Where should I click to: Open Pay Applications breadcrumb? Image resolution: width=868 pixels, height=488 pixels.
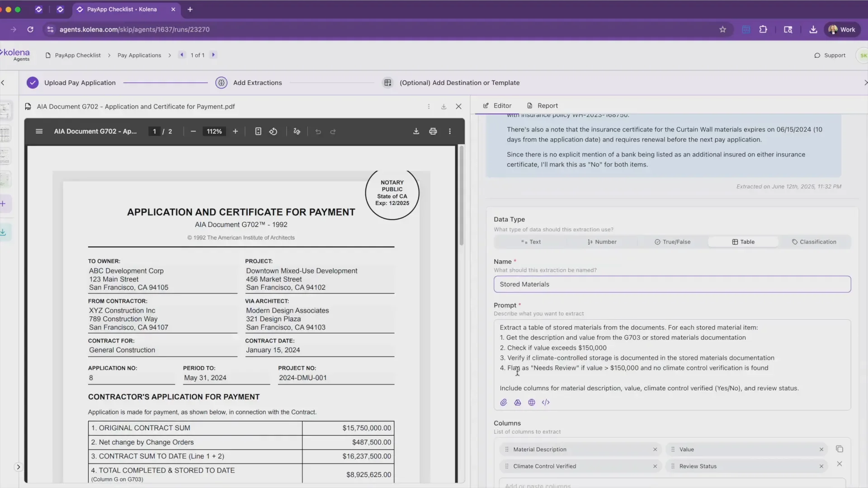(139, 55)
